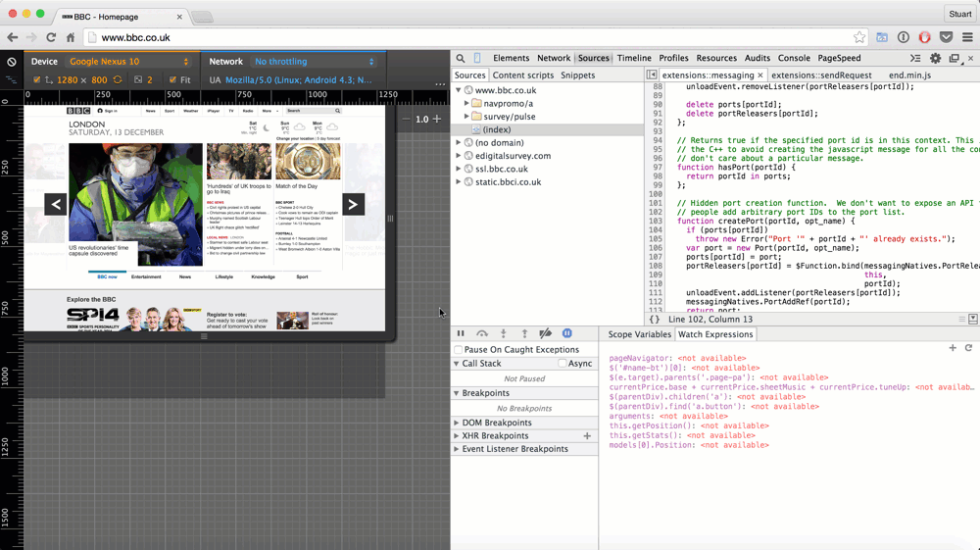Go to the browser home page
The width and height of the screenshot is (980, 550).
[x=71, y=37]
